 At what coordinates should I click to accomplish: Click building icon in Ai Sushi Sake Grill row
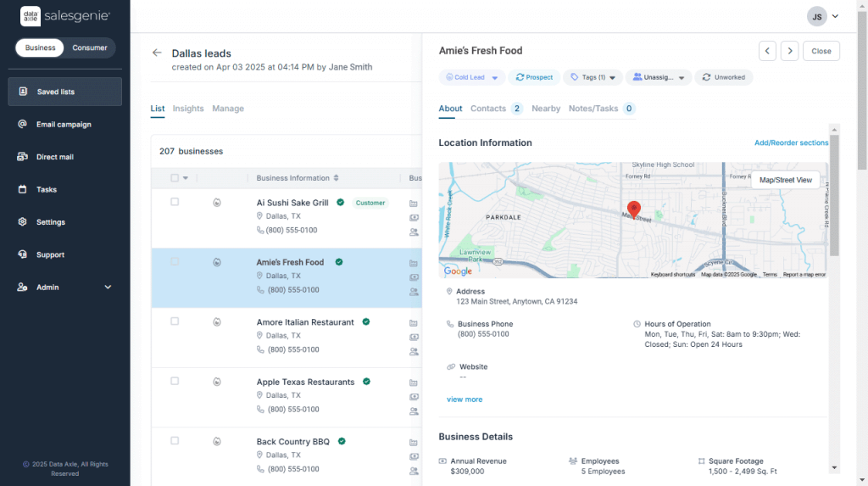point(414,204)
